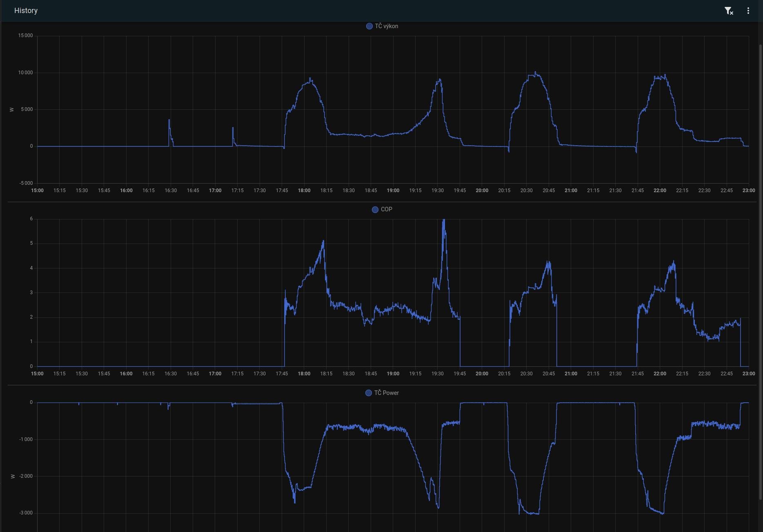
Task: Toggle the TČ Power series legend dot
Action: 368,393
